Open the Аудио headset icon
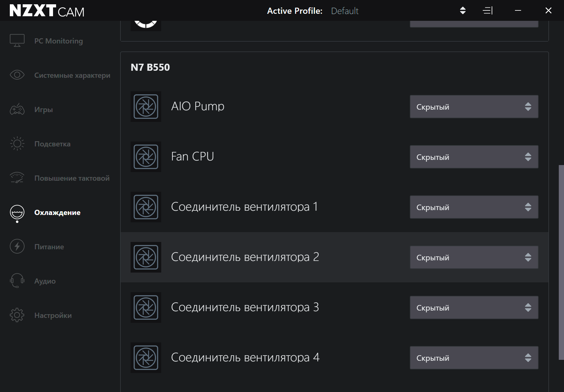The image size is (564, 392). 17,281
